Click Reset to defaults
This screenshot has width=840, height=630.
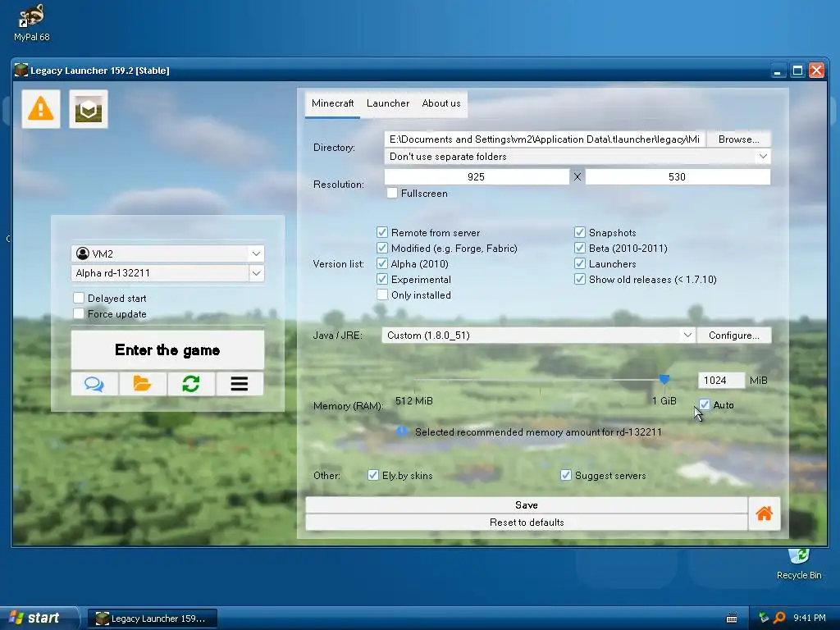point(527,523)
